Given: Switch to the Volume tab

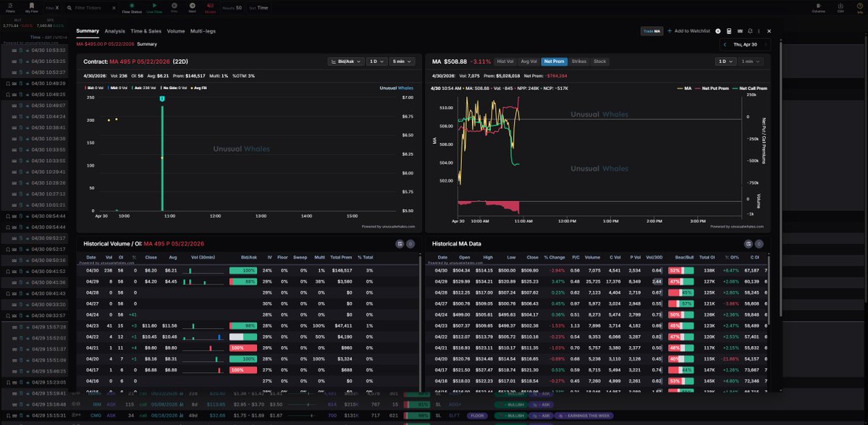Looking at the screenshot, I should pyautogui.click(x=176, y=31).
